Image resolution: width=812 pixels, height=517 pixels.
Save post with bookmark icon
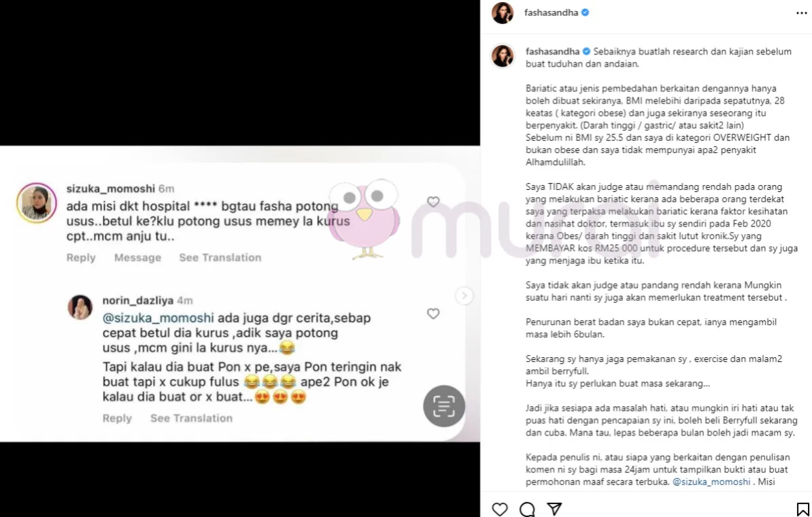[802, 510]
